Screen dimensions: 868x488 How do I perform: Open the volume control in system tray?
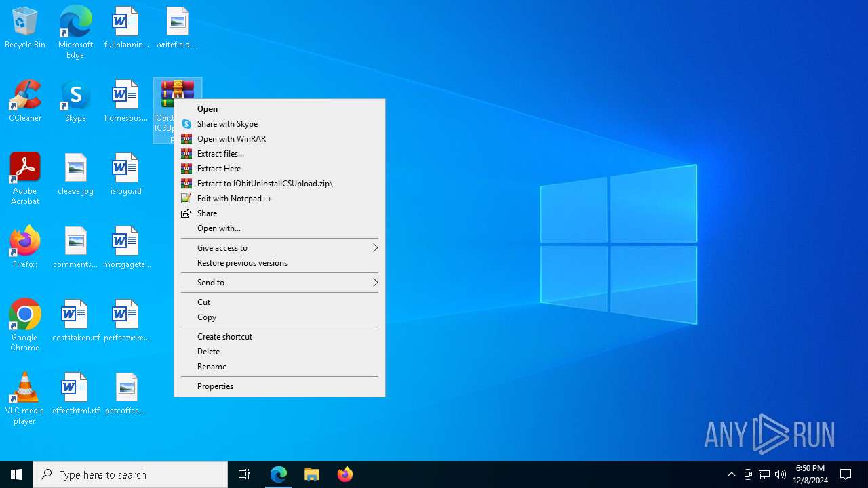[x=781, y=474]
